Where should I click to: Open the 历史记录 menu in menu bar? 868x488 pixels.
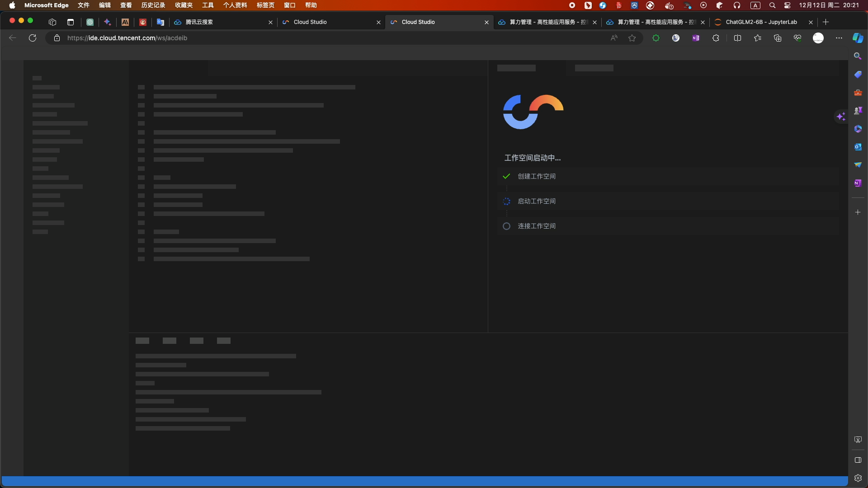click(153, 5)
